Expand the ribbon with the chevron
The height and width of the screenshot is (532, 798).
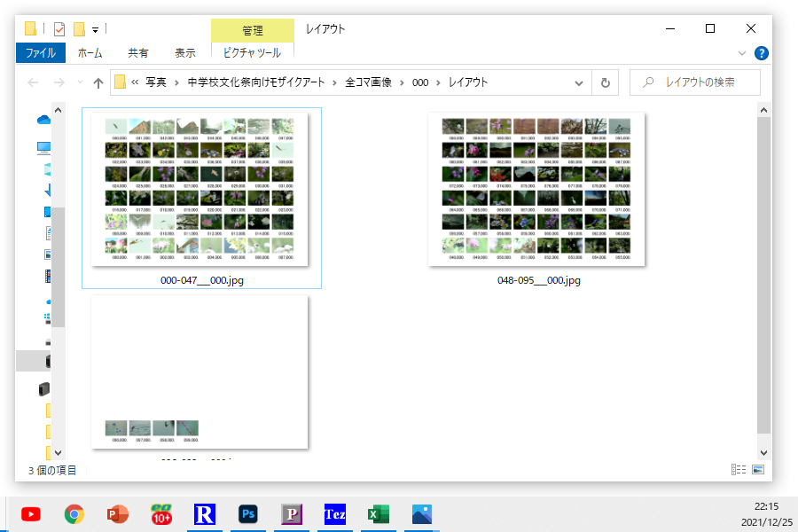coord(742,53)
